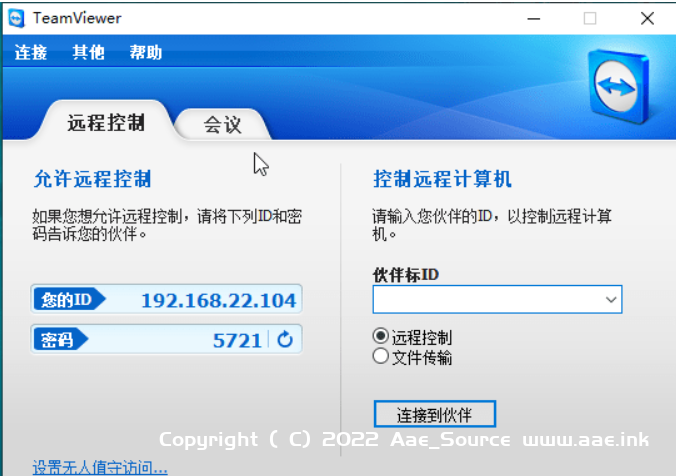676x476 pixels.
Task: Open the 其他 menu
Action: tap(88, 52)
